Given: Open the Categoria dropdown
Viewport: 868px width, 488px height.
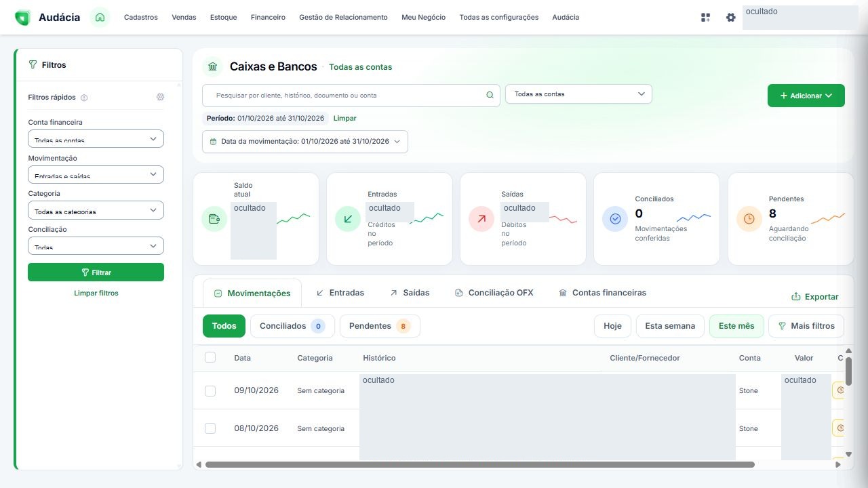Looking at the screenshot, I should [x=96, y=210].
